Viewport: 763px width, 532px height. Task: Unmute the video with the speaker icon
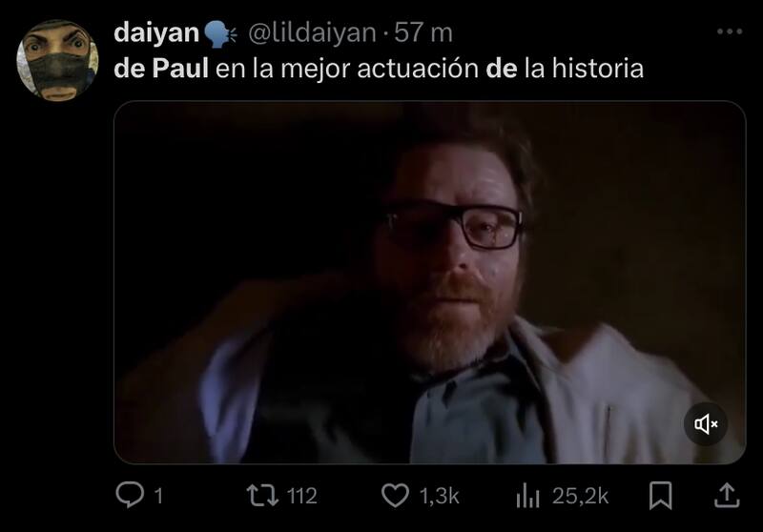coord(706,424)
